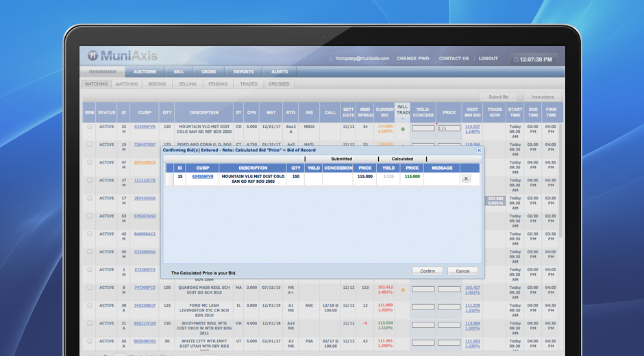
Task: Click Trade Now cell 107.983
Action: pos(495,201)
